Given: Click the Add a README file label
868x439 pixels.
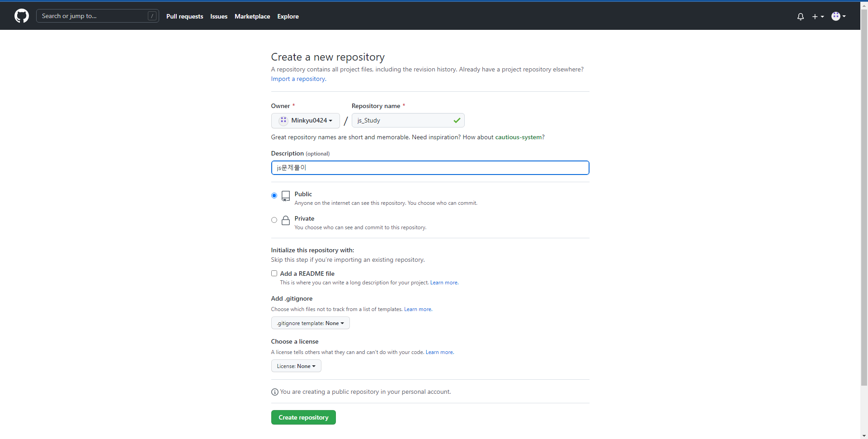Looking at the screenshot, I should coord(307,274).
